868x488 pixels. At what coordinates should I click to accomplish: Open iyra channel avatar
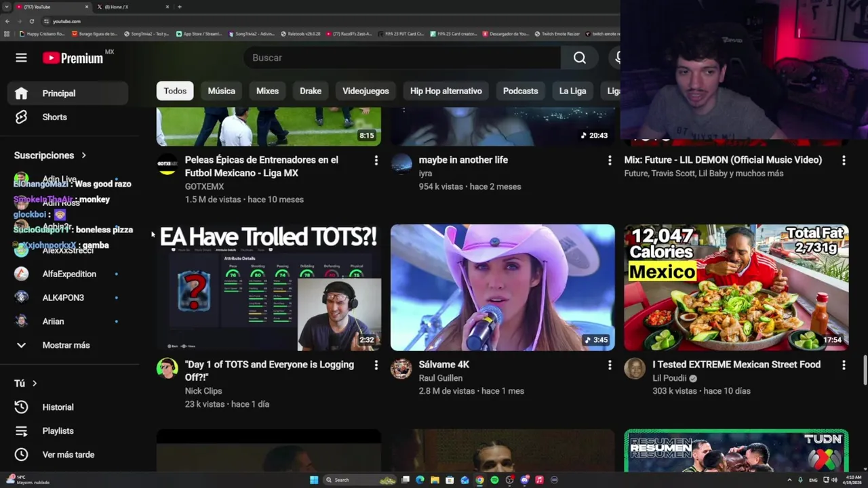[401, 164]
